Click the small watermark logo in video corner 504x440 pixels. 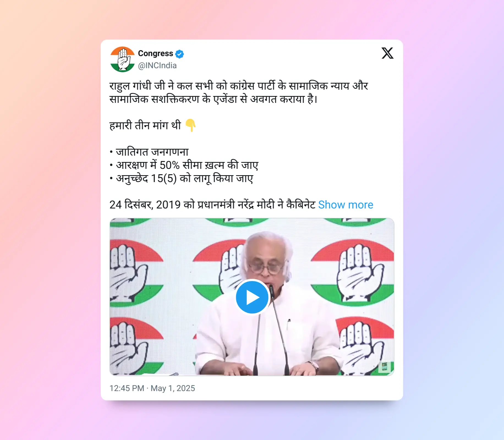click(x=384, y=367)
